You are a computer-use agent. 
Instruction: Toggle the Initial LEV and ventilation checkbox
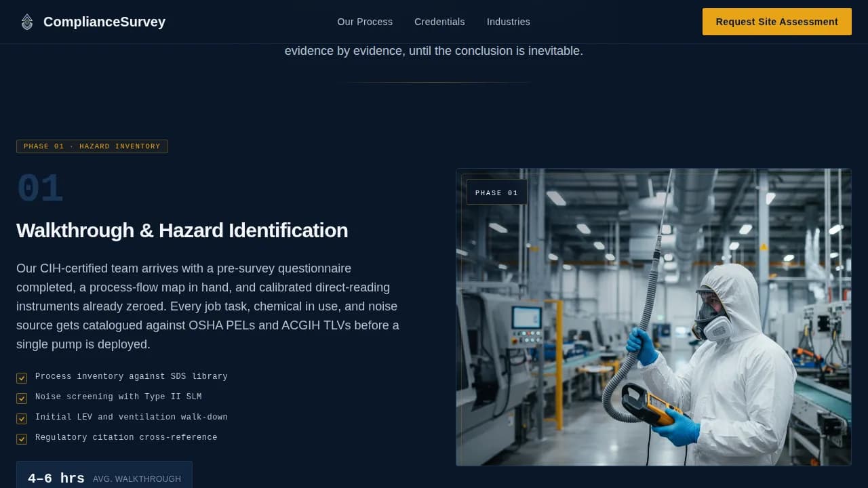22,418
